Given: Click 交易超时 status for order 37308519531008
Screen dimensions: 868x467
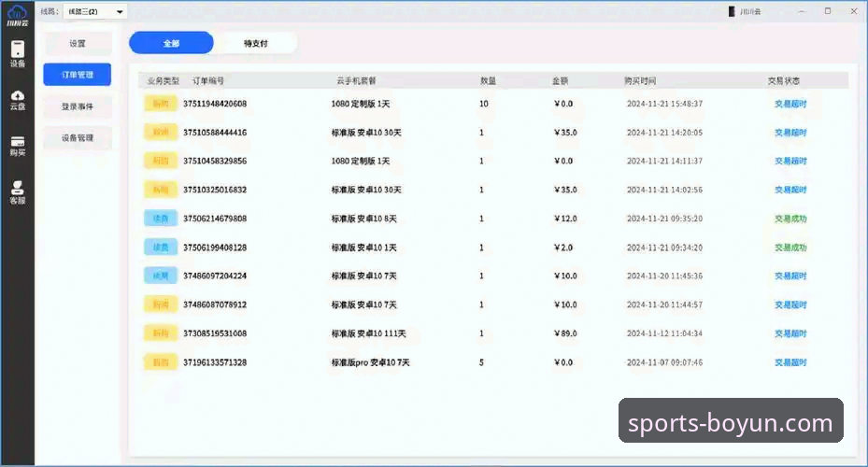Looking at the screenshot, I should [790, 333].
